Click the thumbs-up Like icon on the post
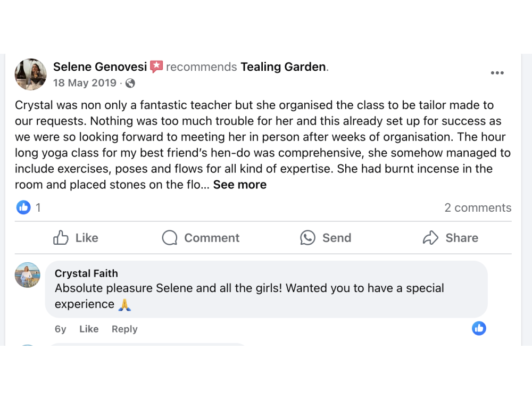Viewport: 532px width, 399px height. pos(61,238)
